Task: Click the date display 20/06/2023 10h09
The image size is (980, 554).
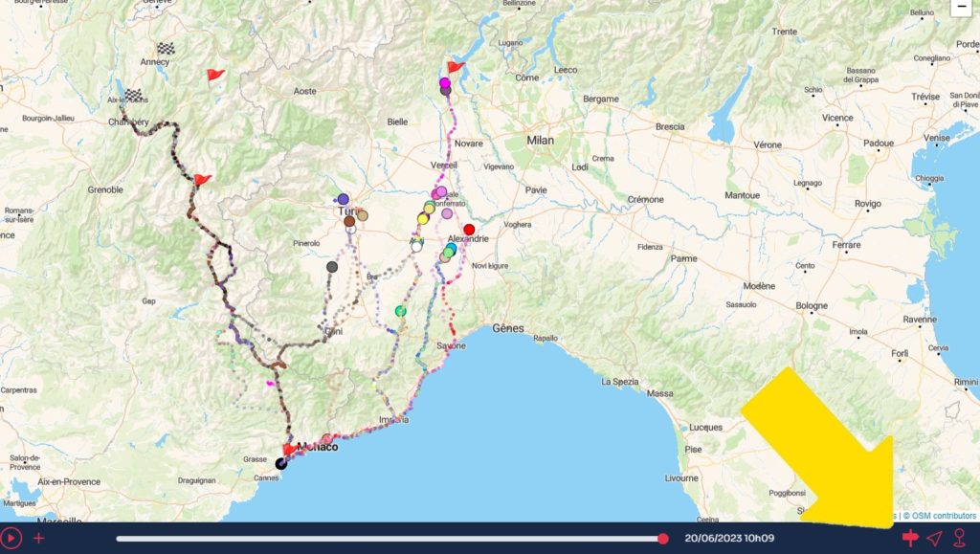Action: 730,538
